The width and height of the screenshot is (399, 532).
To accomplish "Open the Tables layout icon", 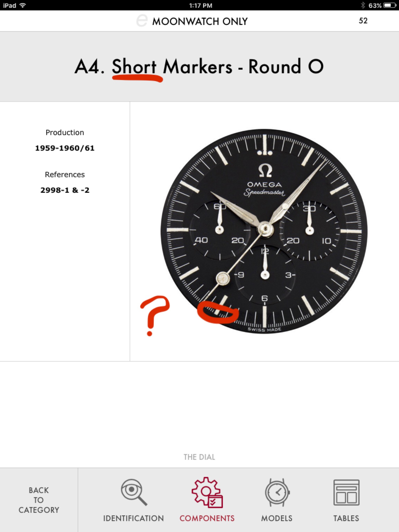I will pyautogui.click(x=346, y=492).
